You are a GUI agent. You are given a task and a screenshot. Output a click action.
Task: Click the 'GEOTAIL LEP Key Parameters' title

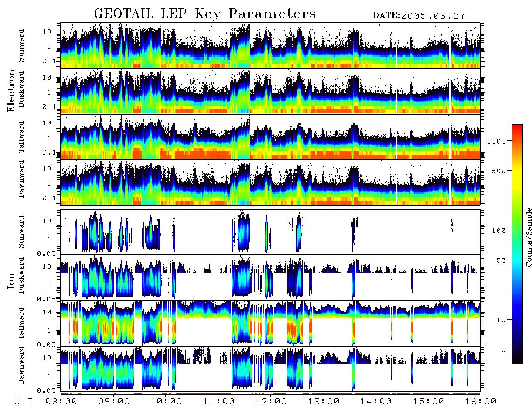click(x=205, y=14)
